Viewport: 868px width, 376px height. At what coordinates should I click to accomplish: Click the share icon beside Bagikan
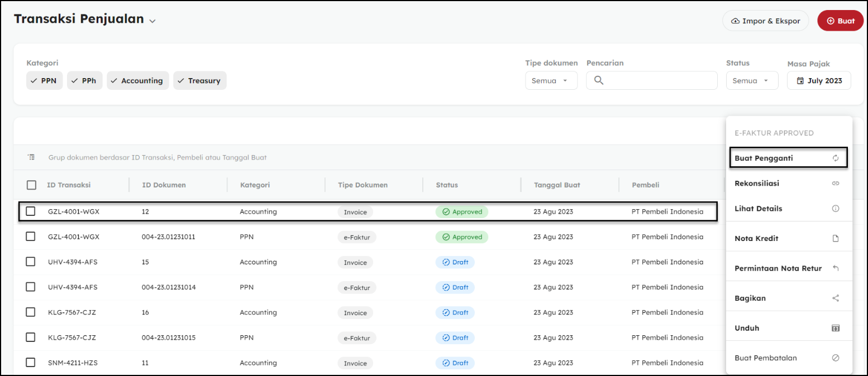click(836, 298)
